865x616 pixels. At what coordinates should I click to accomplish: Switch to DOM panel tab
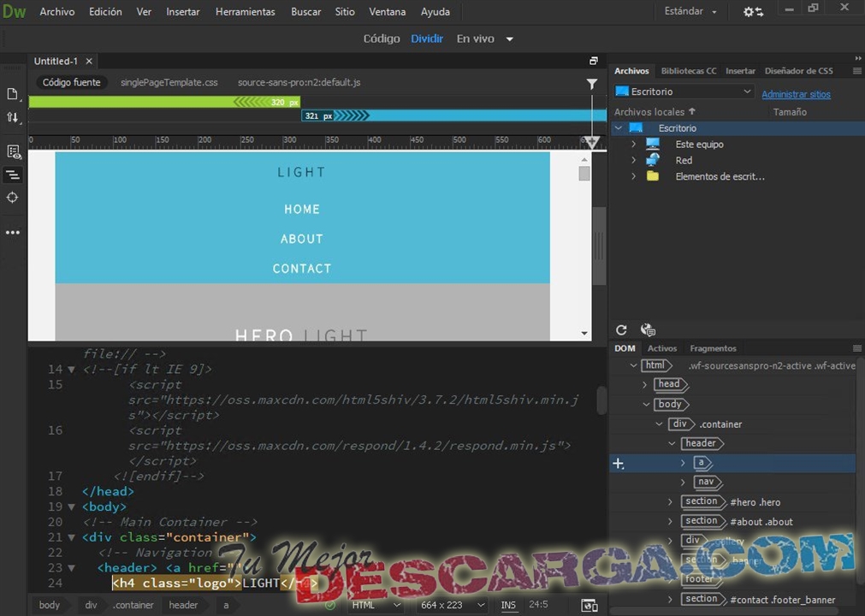click(x=625, y=348)
